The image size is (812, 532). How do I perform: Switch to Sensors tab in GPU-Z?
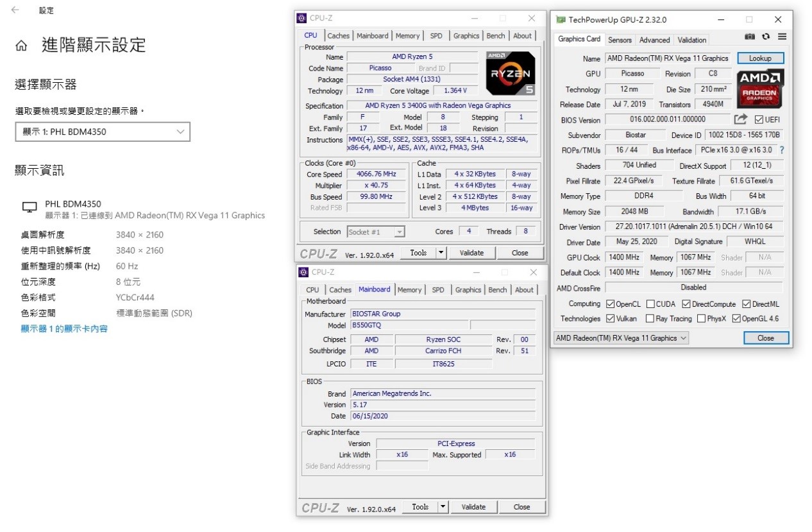[620, 40]
